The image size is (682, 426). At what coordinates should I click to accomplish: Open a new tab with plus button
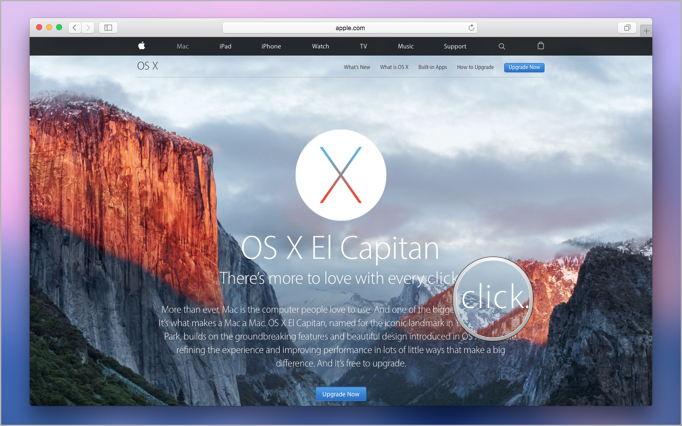click(646, 30)
